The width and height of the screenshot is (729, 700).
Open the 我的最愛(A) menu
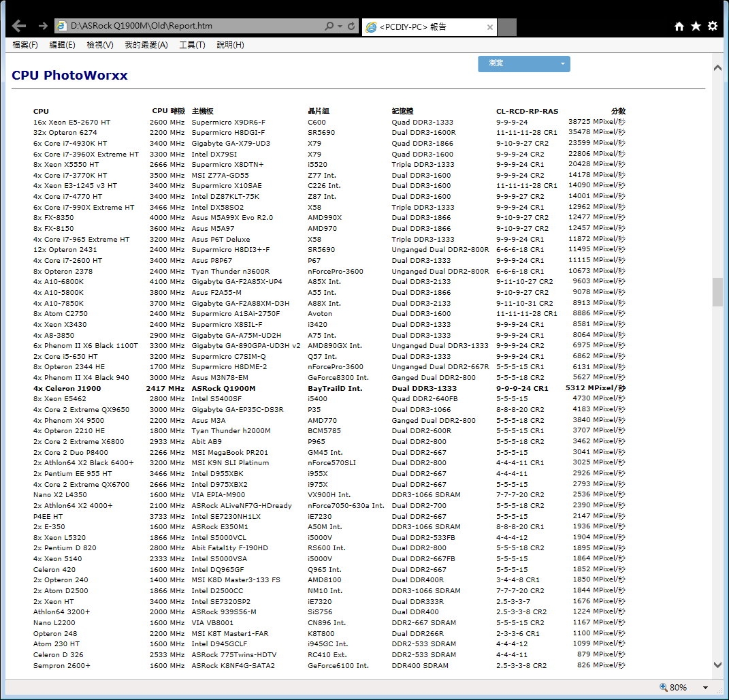tap(146, 45)
